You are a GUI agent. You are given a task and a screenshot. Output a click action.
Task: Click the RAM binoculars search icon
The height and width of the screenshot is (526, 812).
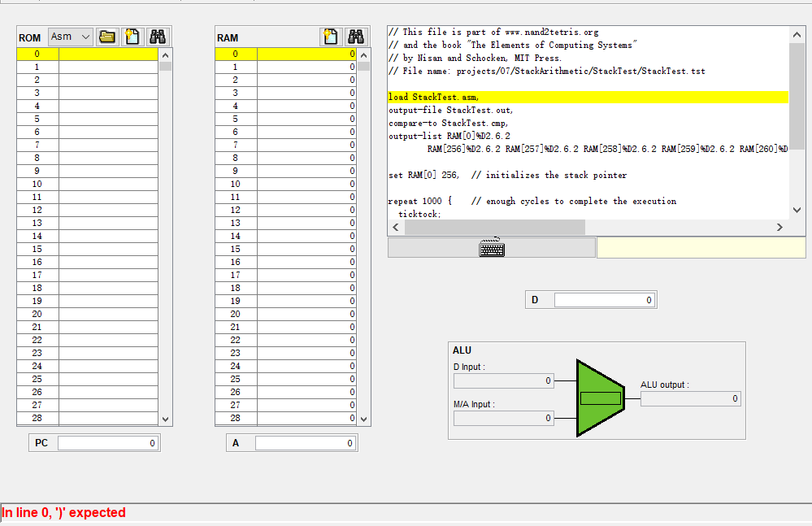(x=355, y=37)
